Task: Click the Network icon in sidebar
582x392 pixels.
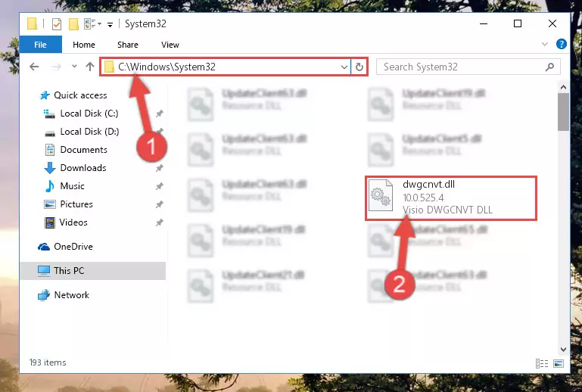Action: 44,295
